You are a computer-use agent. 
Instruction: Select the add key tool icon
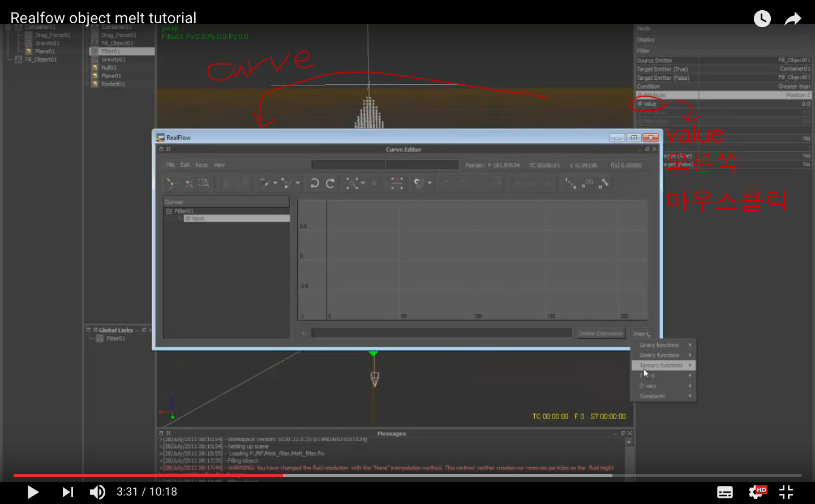point(171,183)
